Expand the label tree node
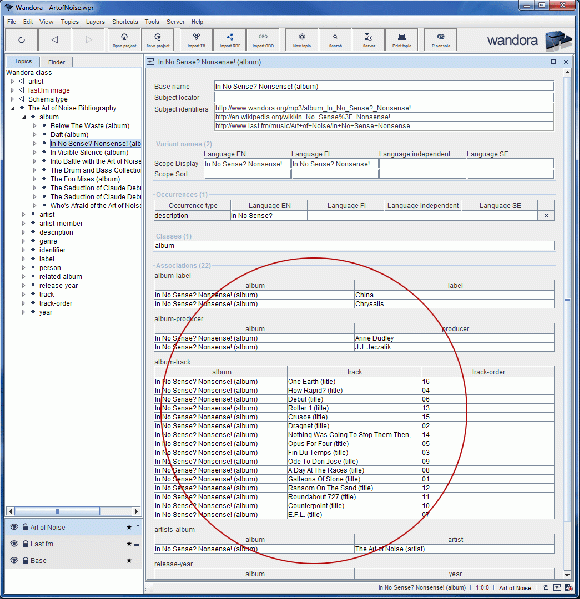 pos(23,259)
